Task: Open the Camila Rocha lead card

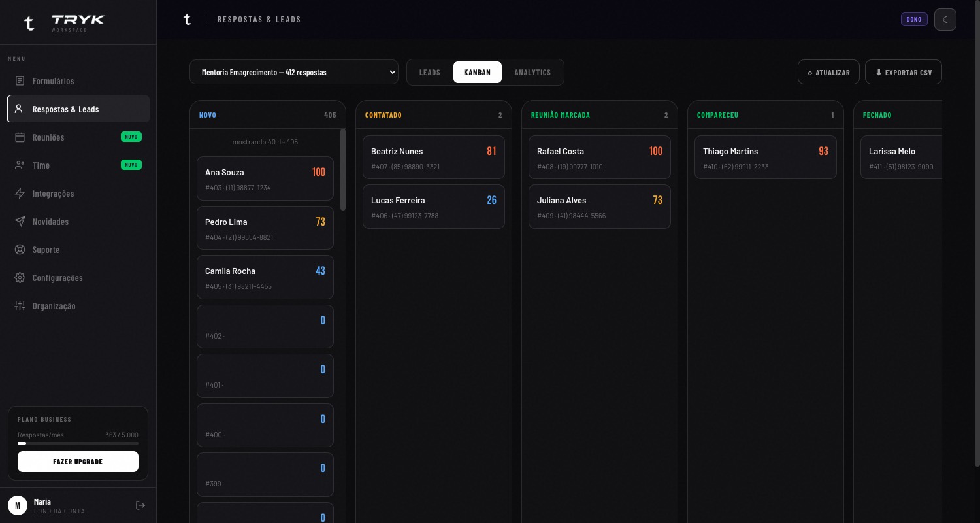Action: pyautogui.click(x=265, y=277)
